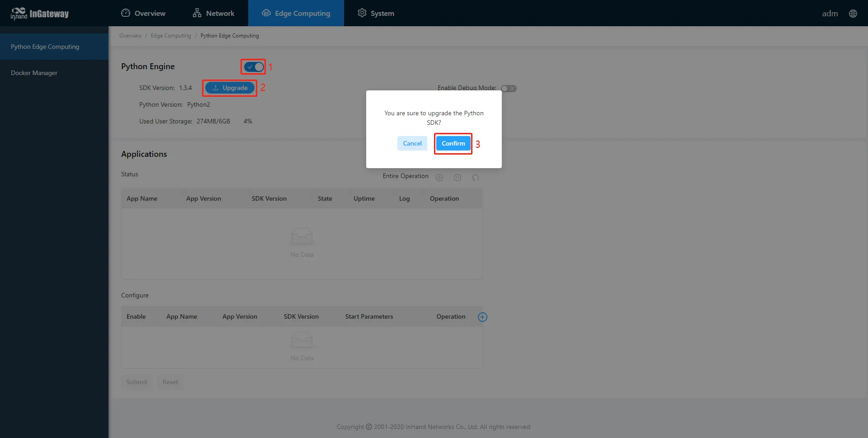Click the start all applications play icon

(439, 178)
